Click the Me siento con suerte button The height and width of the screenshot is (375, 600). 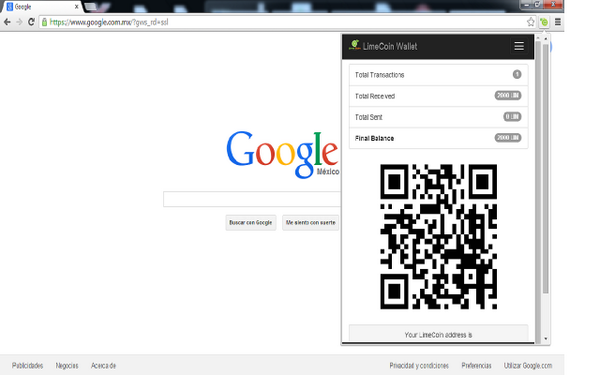tap(310, 223)
